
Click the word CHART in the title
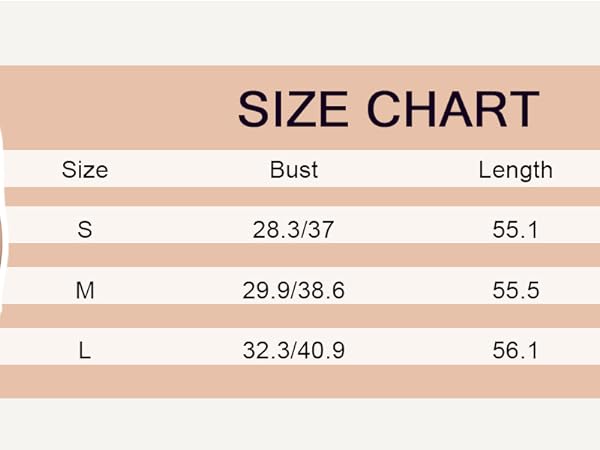[x=453, y=109]
